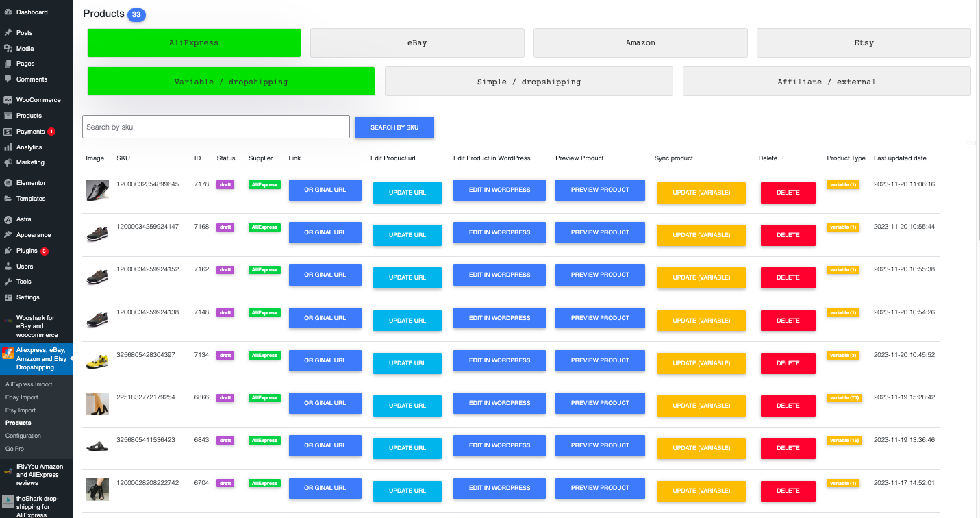Screen dimensions: 980x518
Task: Click the Comments bubble icon
Action: 8,79
